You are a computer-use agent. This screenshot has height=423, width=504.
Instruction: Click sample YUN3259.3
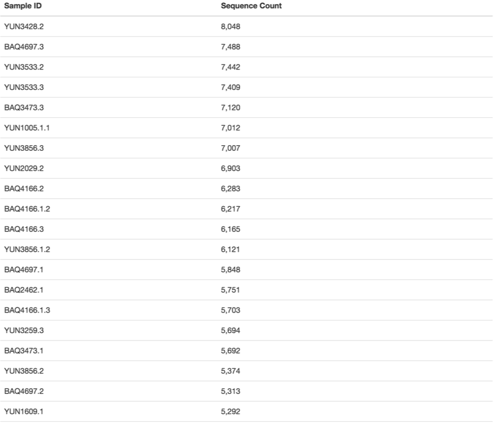[x=24, y=331]
